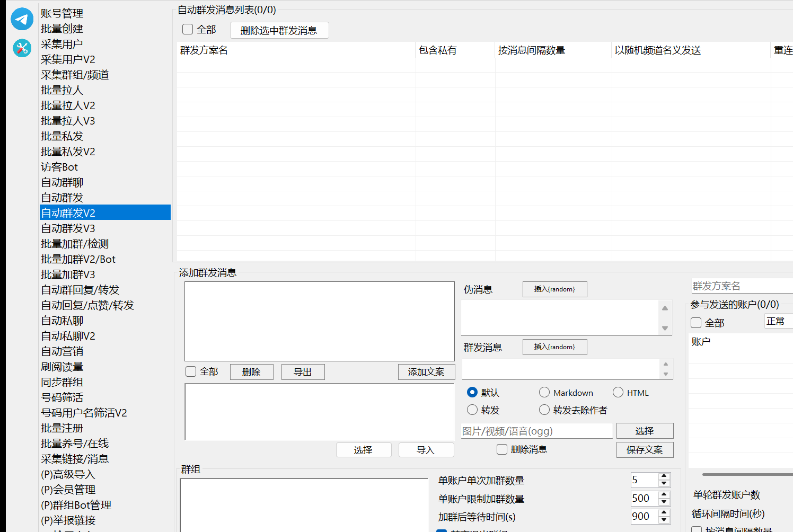Decrease the 加群后等待时间(s) value
This screenshot has height=532, width=793.
click(664, 520)
